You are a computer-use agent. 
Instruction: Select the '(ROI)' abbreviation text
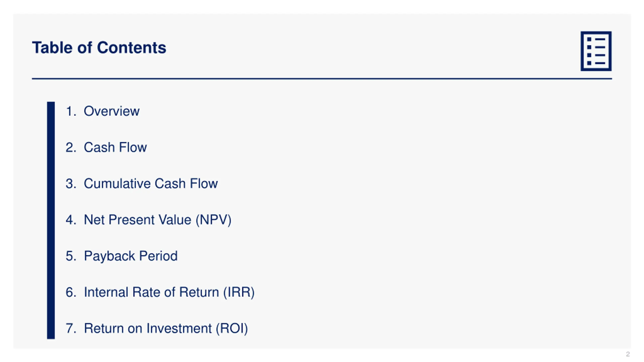pyautogui.click(x=232, y=329)
